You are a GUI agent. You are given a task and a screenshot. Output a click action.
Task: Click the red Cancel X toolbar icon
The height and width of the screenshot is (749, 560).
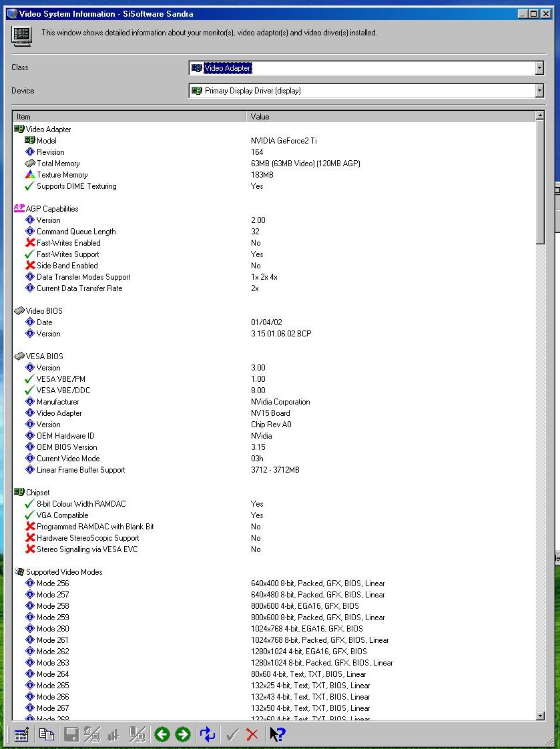point(252,734)
